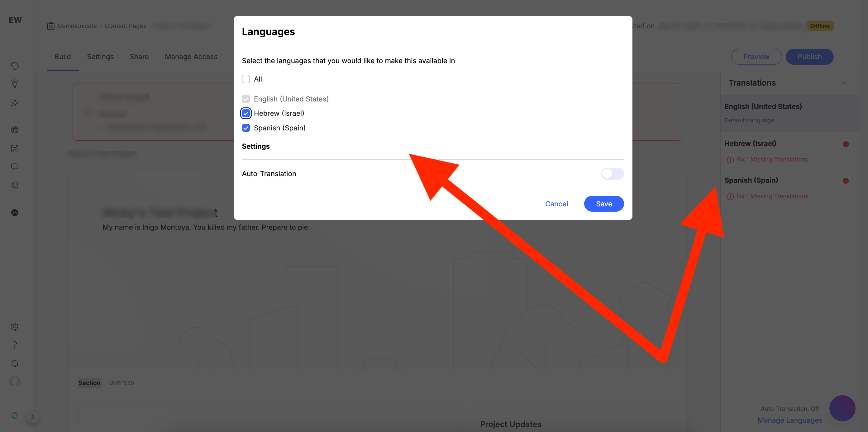
Task: Click the info icon beside Hebrew missing translations
Action: (730, 160)
